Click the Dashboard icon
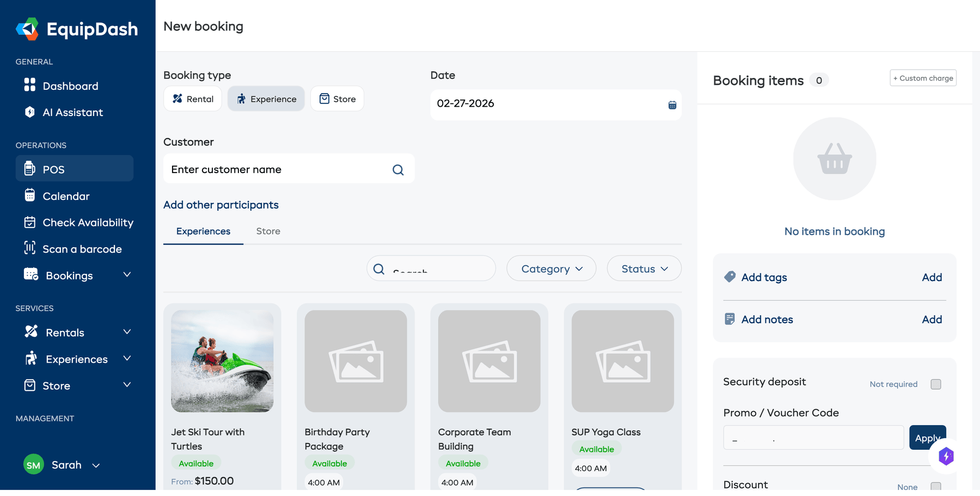 [x=30, y=85]
